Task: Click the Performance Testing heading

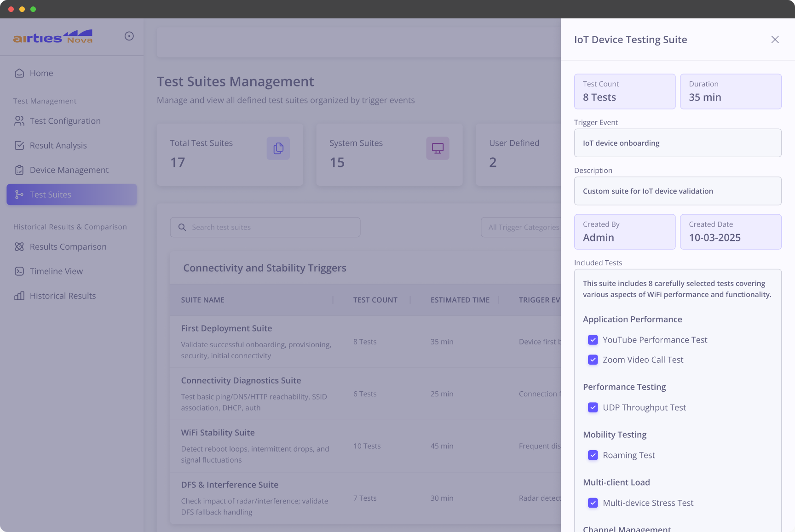Action: point(624,387)
